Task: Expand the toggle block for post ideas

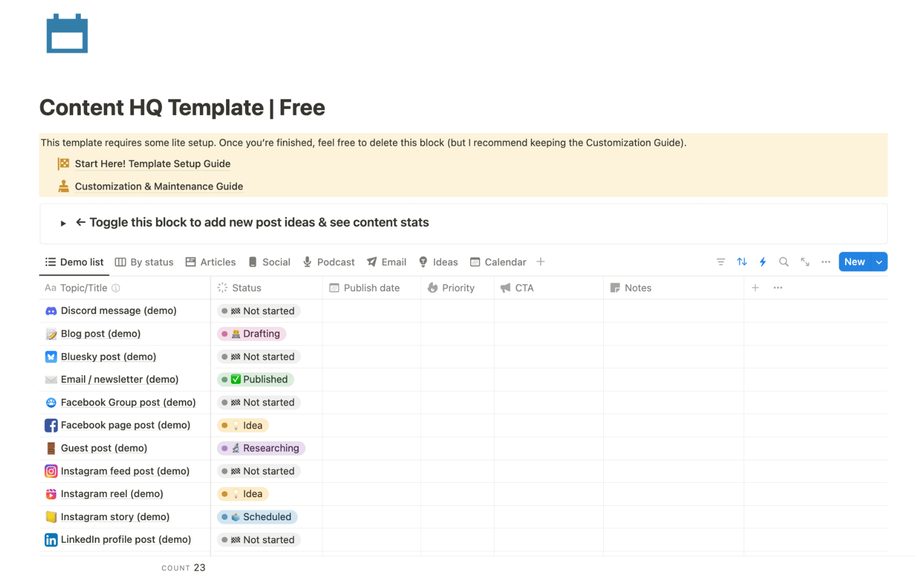Action: pos(63,223)
